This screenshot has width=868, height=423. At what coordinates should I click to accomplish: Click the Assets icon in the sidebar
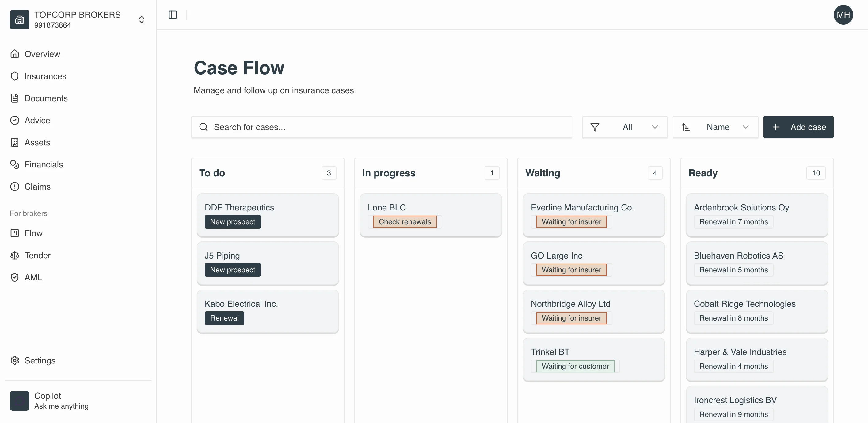15,142
